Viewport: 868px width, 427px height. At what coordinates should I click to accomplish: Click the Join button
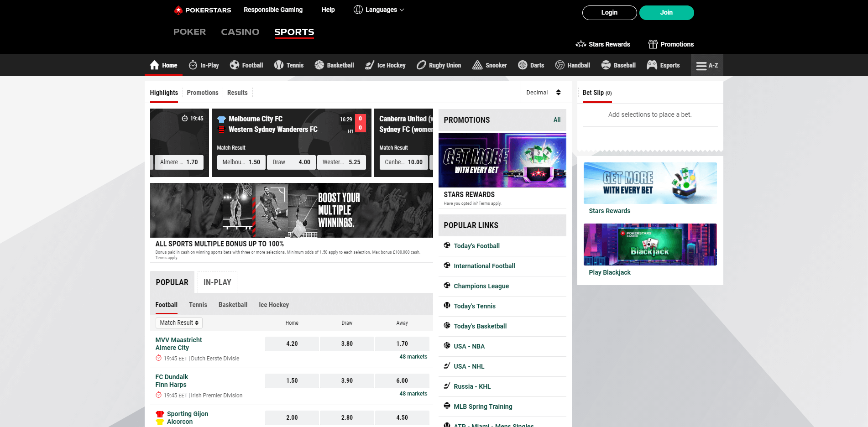coord(666,12)
